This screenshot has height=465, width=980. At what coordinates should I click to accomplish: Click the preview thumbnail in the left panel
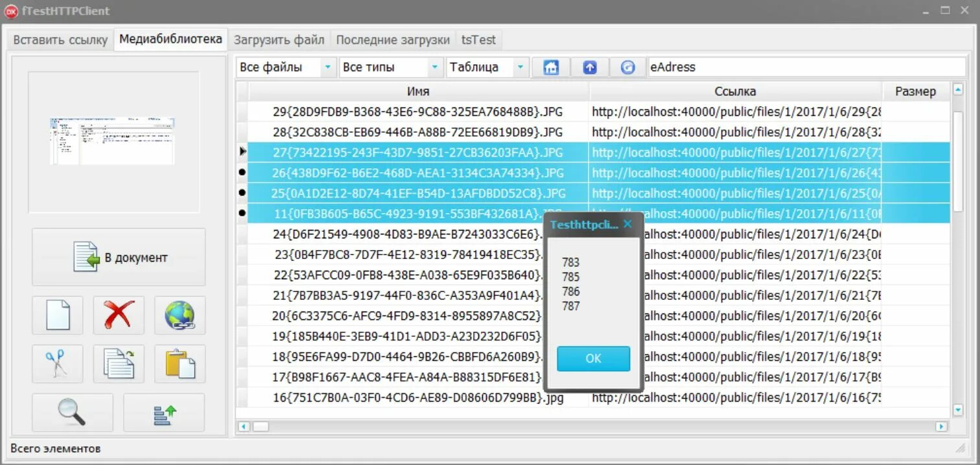pos(111,139)
